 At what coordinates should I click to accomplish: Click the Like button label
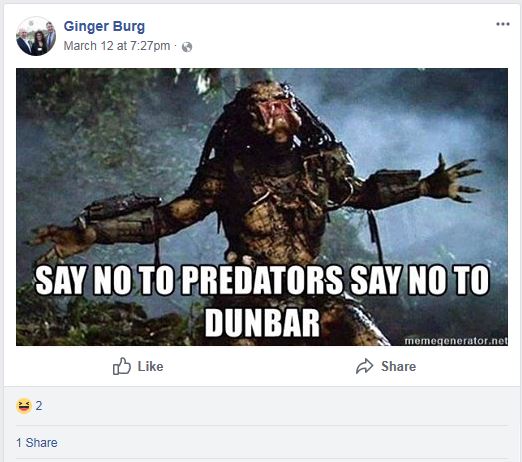150,366
